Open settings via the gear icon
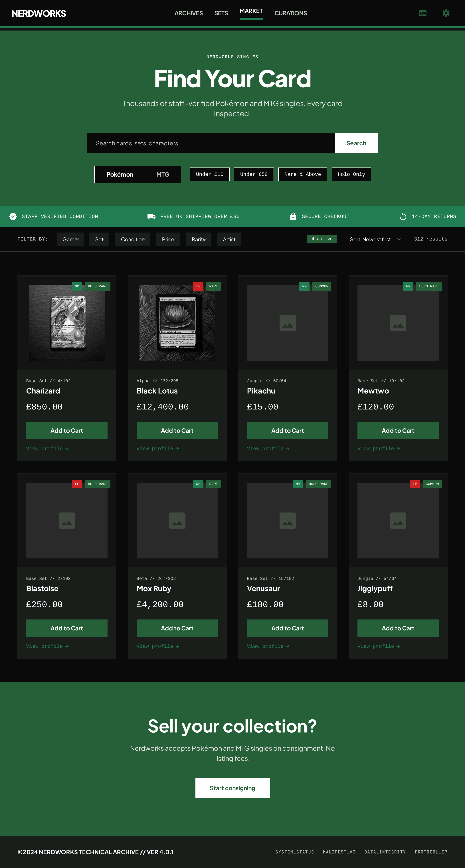Image resolution: width=465 pixels, height=868 pixels. point(446,13)
